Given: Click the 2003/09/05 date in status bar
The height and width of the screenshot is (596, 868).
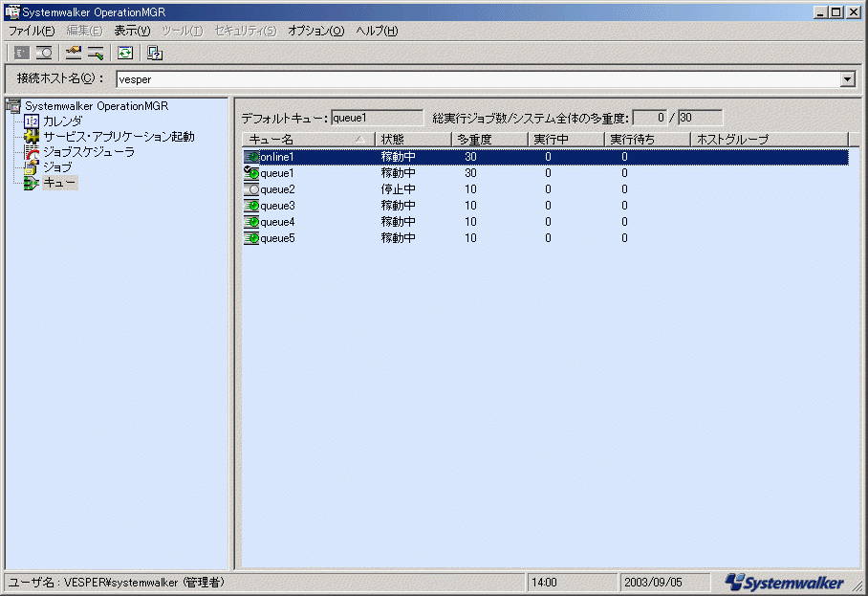Looking at the screenshot, I should tap(653, 583).
